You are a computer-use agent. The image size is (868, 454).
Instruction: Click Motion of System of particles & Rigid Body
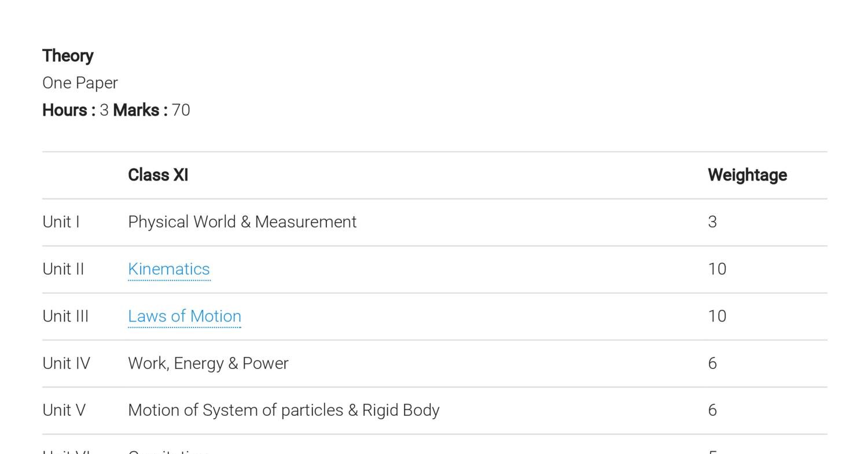[284, 411]
